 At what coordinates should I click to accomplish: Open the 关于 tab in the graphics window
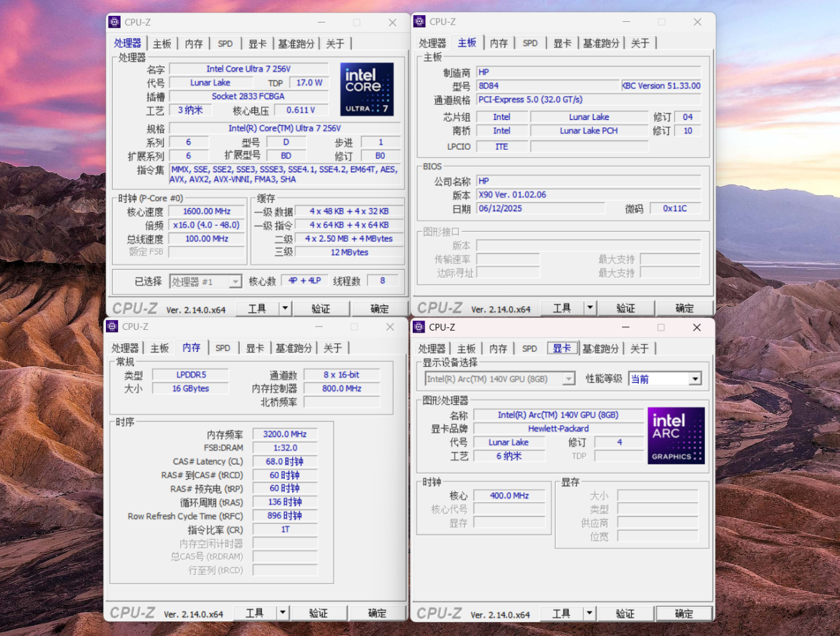point(639,348)
